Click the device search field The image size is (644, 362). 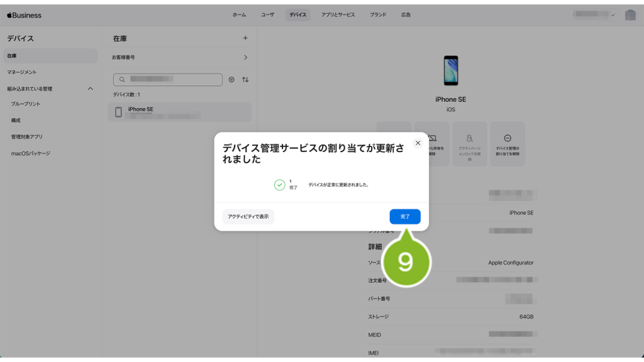168,80
